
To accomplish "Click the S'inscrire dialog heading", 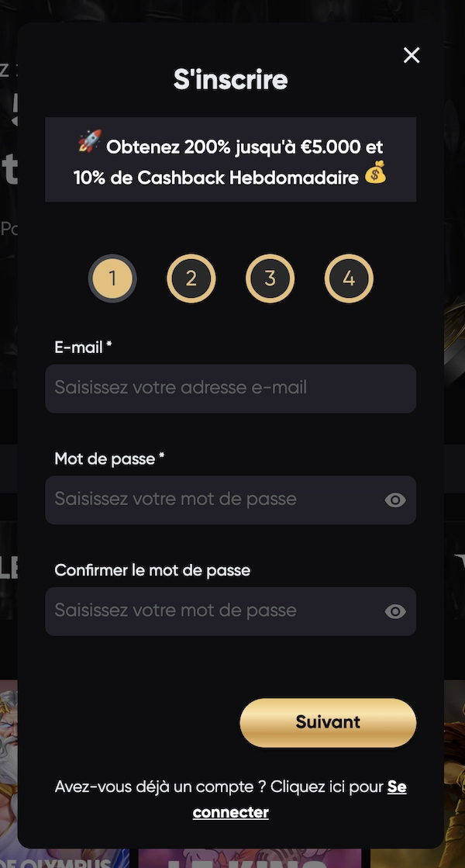I will (x=230, y=79).
